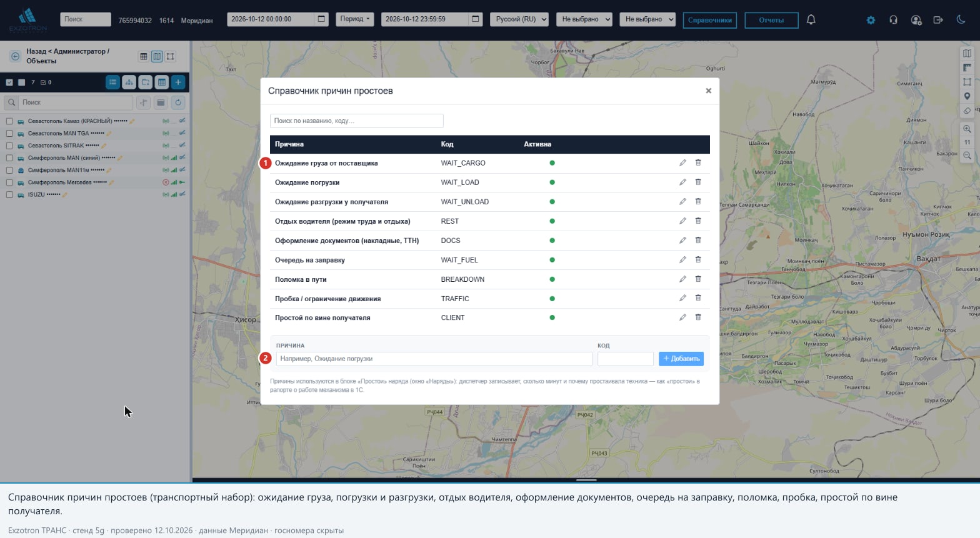This screenshot has height=538, width=980.
Task: Open the Отчеты menu
Action: point(771,20)
